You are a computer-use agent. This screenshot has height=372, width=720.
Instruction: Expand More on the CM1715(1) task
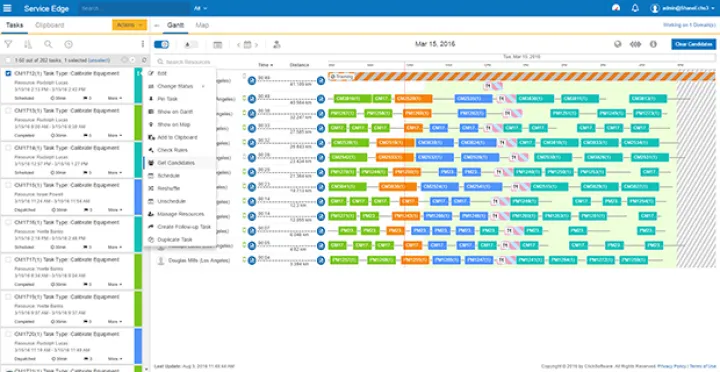[x=115, y=210]
